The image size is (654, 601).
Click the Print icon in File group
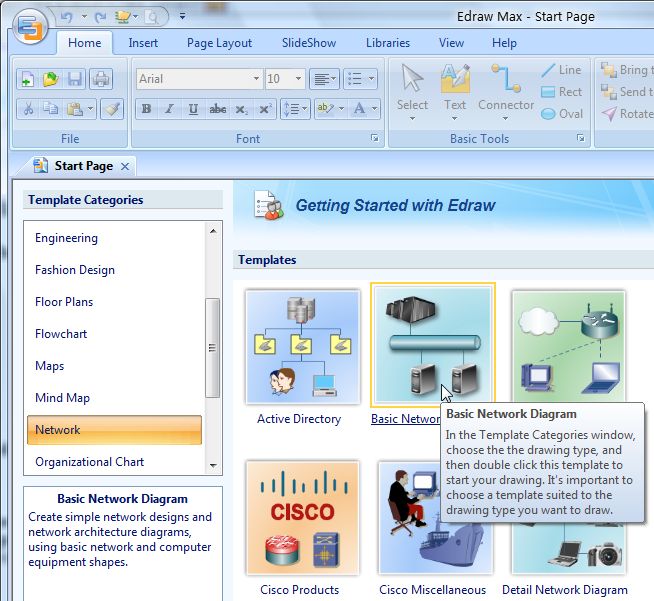[101, 79]
